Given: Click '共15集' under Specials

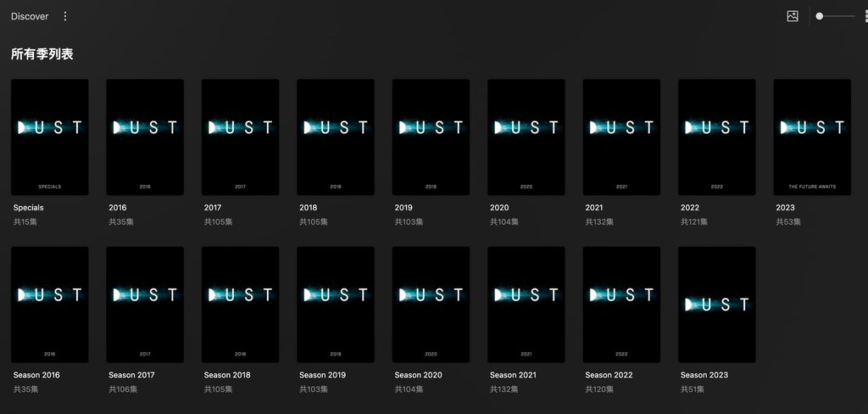Looking at the screenshot, I should point(25,222).
